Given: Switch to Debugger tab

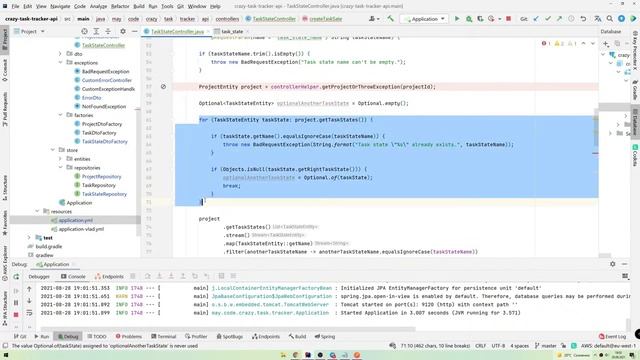Looking at the screenshot, I should (39, 276).
